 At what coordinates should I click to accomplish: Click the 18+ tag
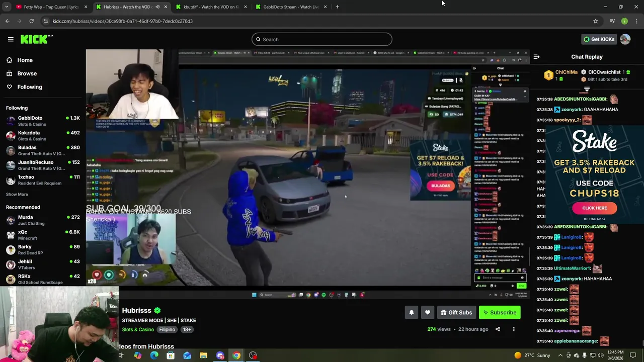[x=187, y=329]
